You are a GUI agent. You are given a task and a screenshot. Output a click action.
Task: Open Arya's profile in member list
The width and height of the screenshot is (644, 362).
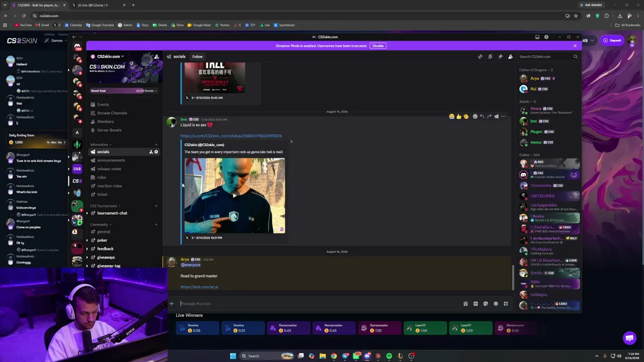click(x=549, y=78)
